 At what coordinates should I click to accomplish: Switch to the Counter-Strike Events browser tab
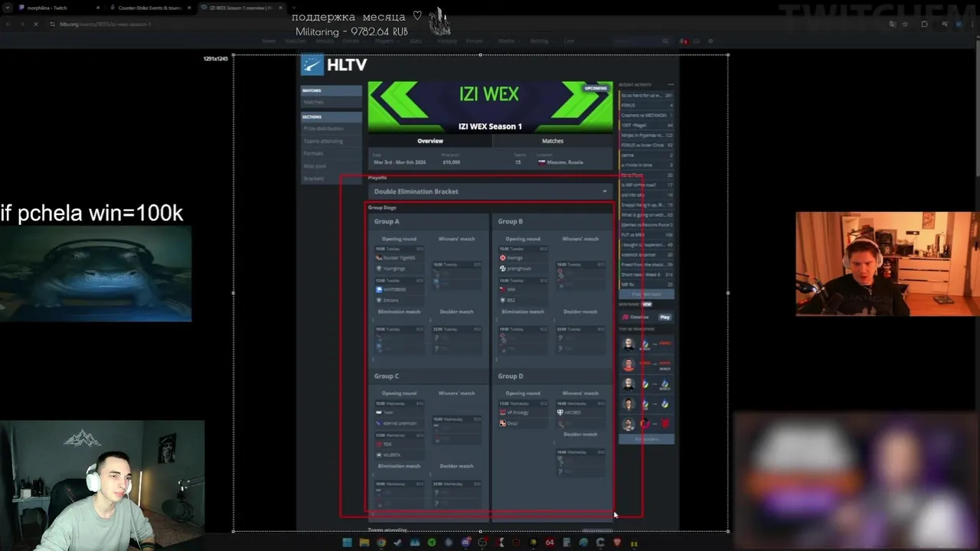click(x=149, y=8)
